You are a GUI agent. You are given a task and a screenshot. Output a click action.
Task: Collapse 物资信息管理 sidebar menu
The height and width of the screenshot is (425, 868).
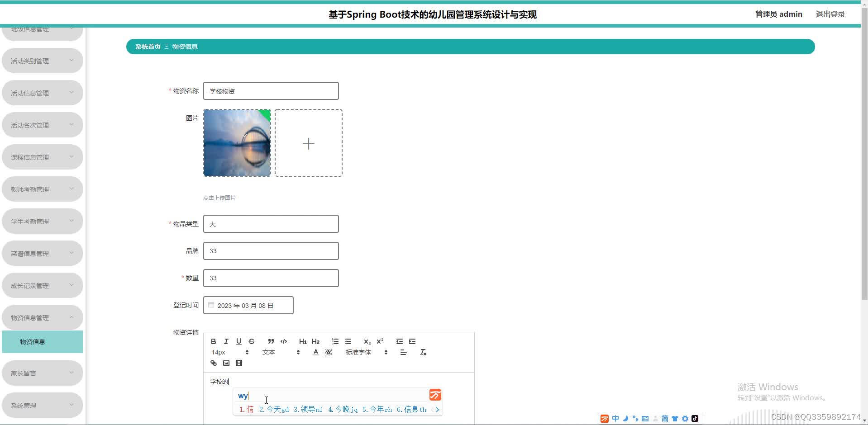(x=43, y=317)
